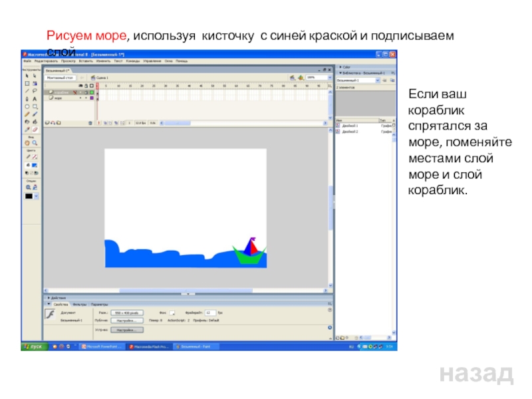Select the Pen tool

27,98
